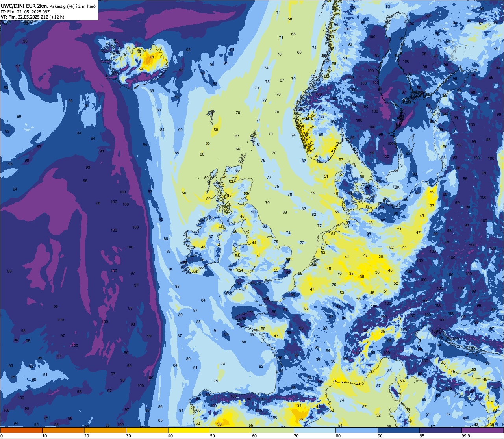Click the 30–40% legend color swatch

point(147,430)
